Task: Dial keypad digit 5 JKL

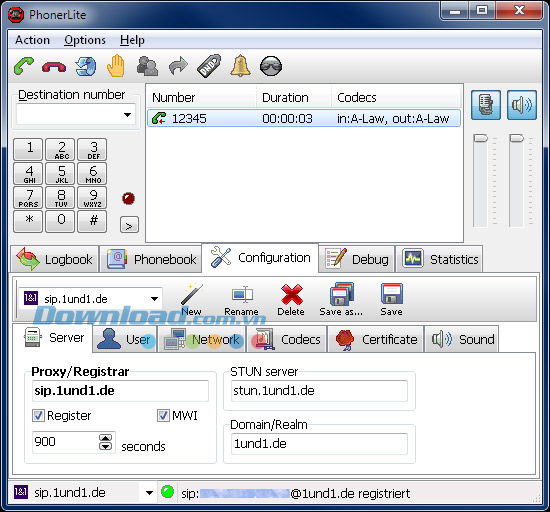Action: pos(60,173)
